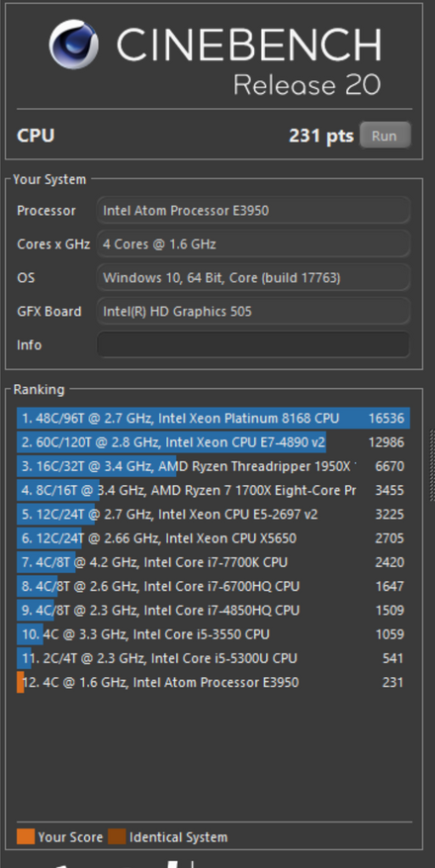Select the Core i5-3550 ranking entry
435x868 pixels.
tap(214, 634)
